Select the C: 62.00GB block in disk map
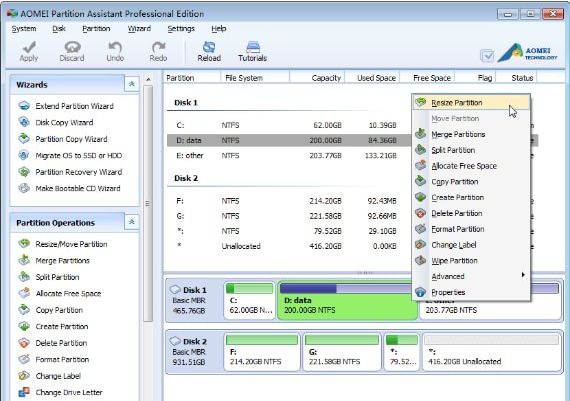This screenshot has height=401, width=570. point(249,300)
